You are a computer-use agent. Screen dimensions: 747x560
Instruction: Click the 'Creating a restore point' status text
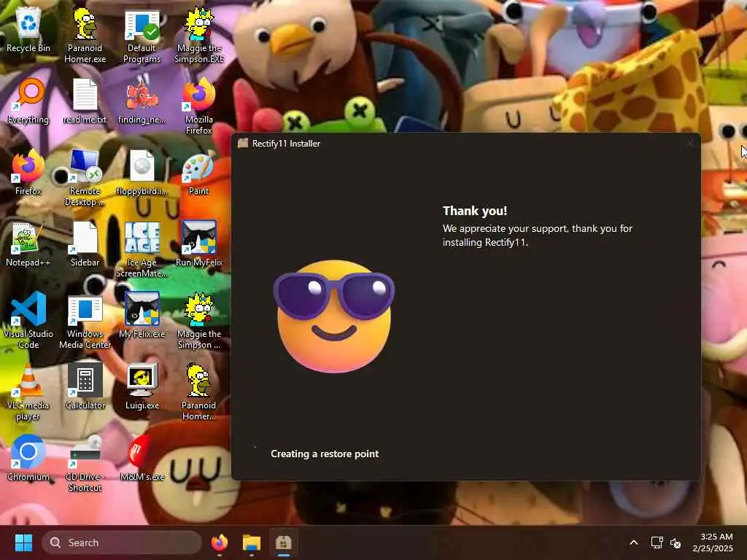click(x=325, y=454)
